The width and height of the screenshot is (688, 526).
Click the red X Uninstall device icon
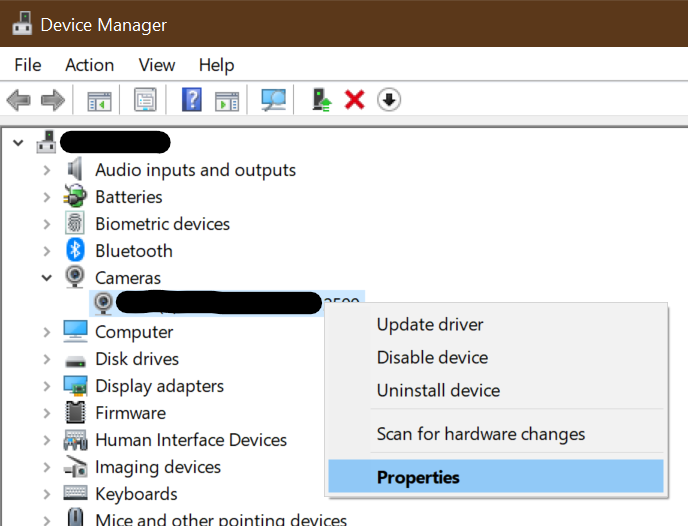coord(354,100)
